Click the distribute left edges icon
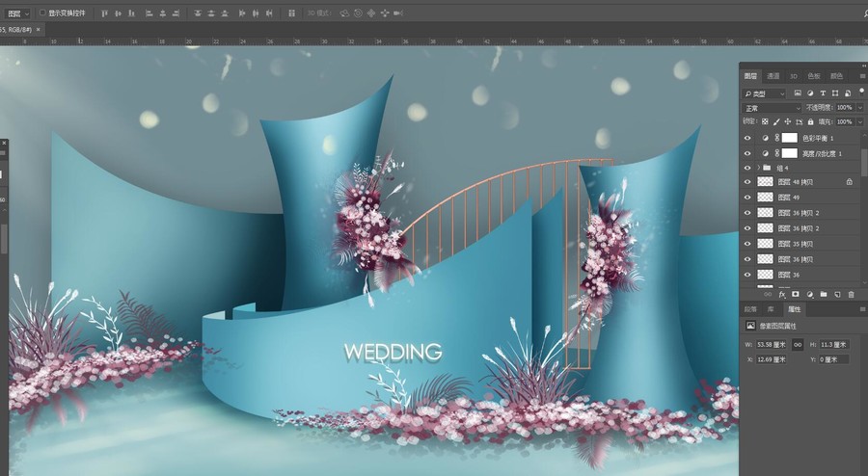Viewport: 868px width, 476px height. pos(242,13)
